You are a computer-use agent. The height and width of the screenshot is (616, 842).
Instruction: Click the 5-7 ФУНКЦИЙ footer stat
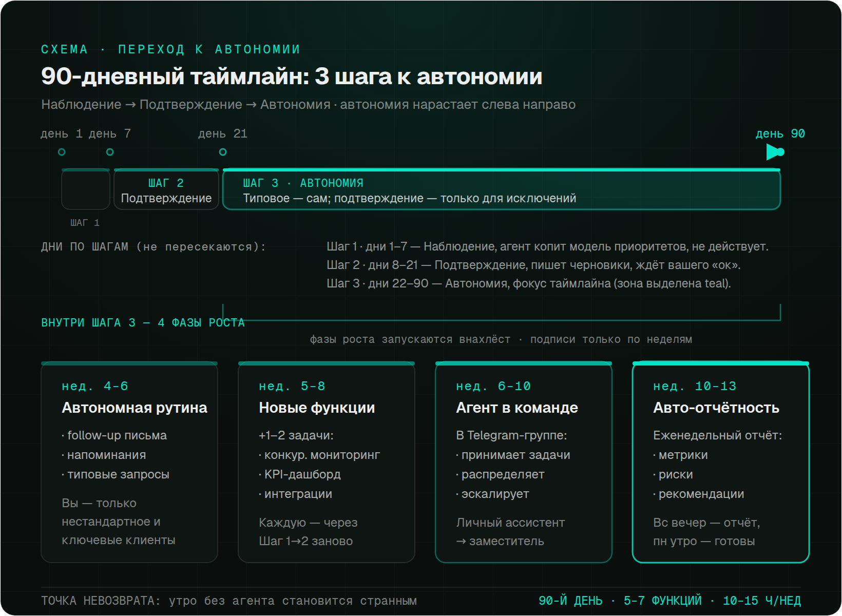click(x=662, y=601)
